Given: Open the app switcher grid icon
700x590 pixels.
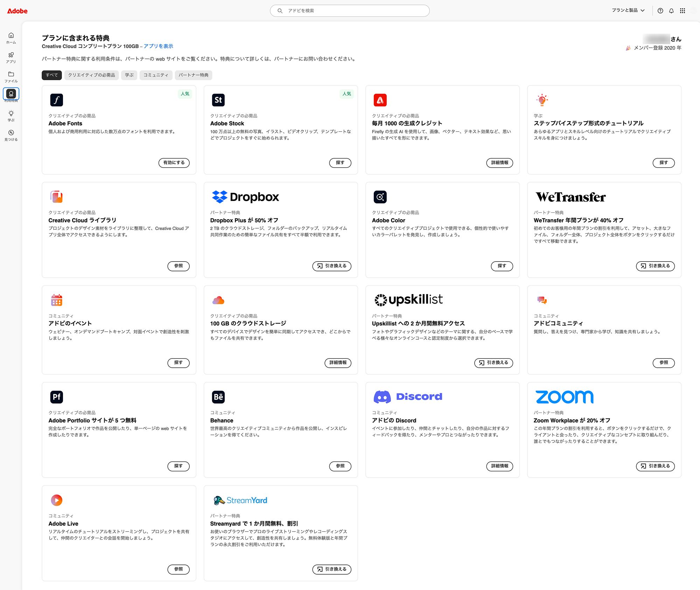Looking at the screenshot, I should 682,11.
